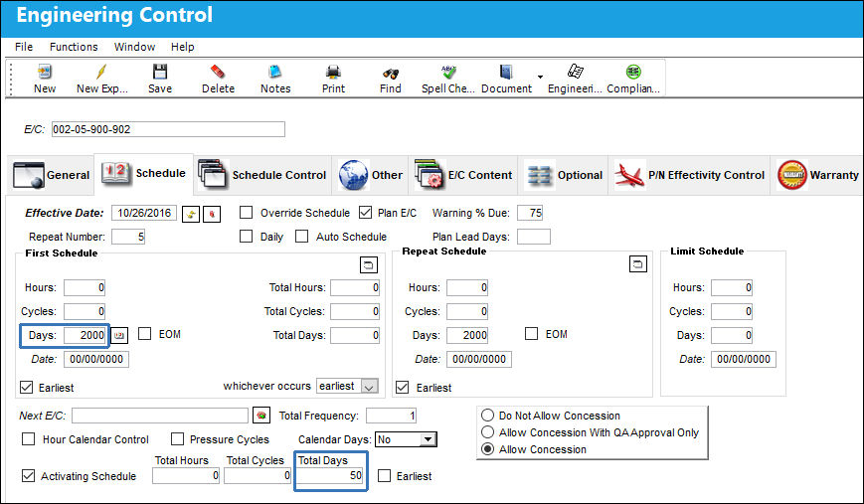Click the E/C number field
This screenshot has height=504, width=864.
pos(168,129)
